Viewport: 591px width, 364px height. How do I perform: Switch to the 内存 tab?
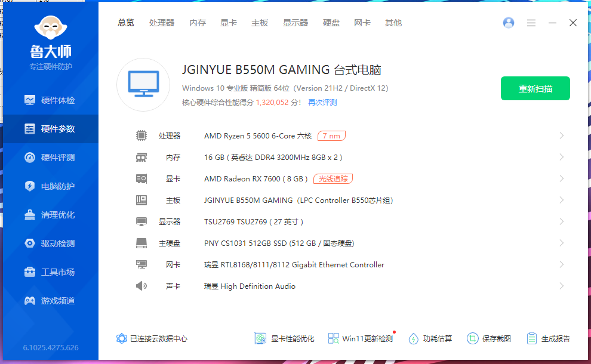point(198,23)
